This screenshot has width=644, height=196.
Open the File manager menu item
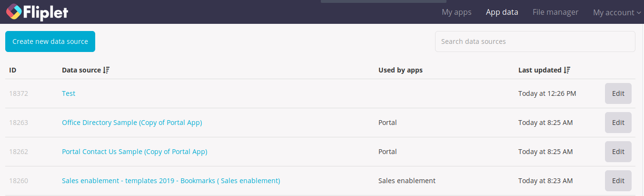[x=555, y=12]
